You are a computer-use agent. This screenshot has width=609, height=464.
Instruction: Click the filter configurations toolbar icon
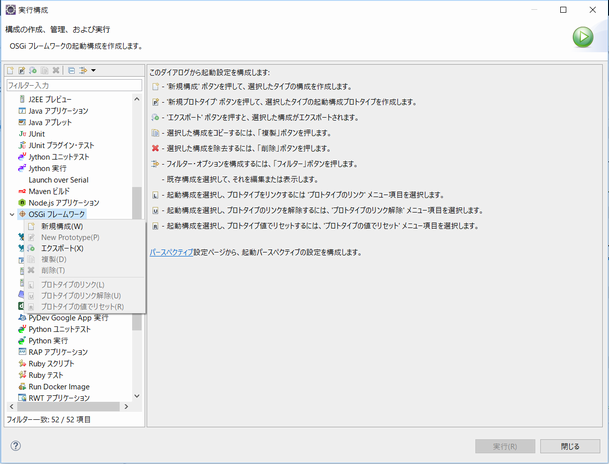(84, 70)
